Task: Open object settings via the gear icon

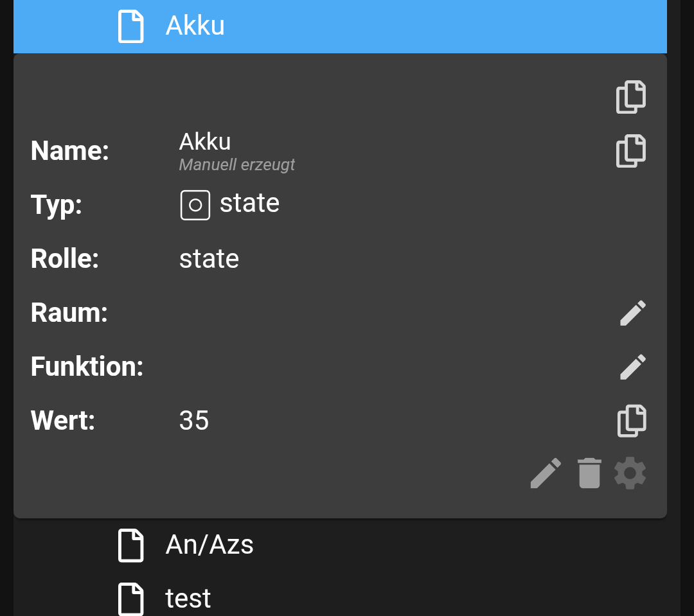Action: click(x=630, y=473)
